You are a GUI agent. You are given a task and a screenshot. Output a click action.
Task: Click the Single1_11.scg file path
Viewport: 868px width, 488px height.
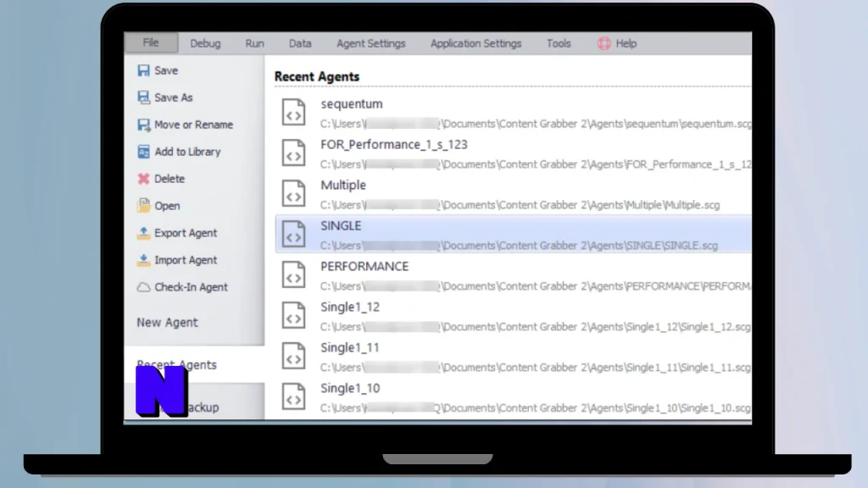pos(536,368)
